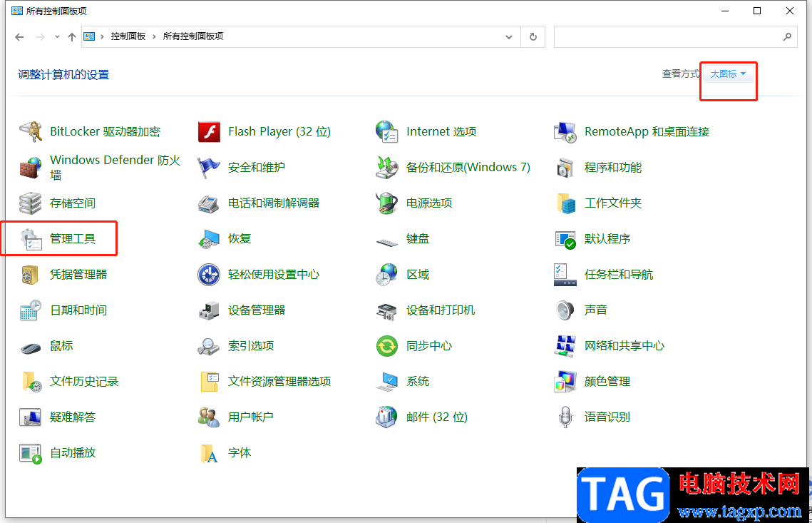812x523 pixels.
Task: Open the 凭据管理器 safe icon
Action: (31, 275)
